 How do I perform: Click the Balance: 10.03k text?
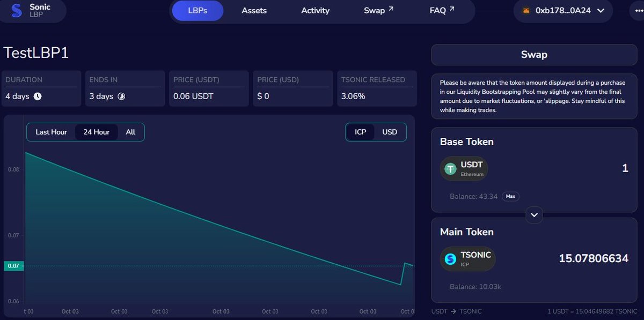(x=475, y=287)
